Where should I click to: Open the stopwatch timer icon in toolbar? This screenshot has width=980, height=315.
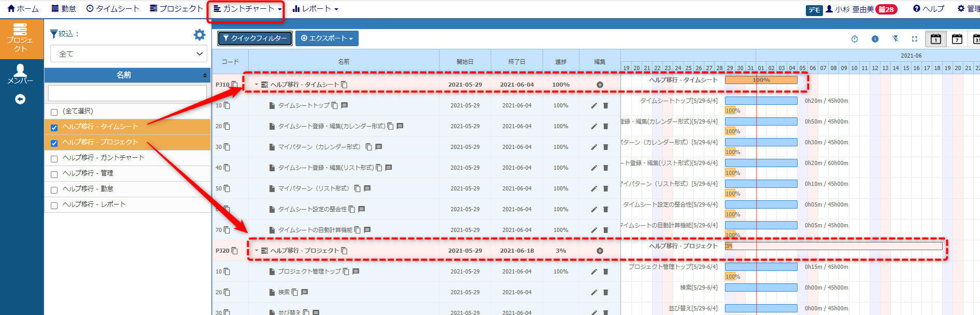855,39
